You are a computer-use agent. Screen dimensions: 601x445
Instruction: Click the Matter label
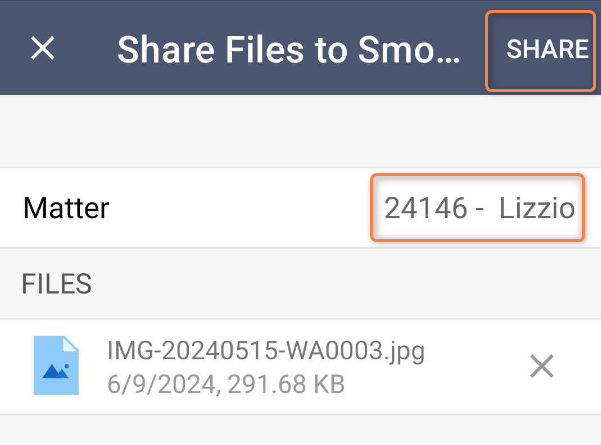[66, 208]
